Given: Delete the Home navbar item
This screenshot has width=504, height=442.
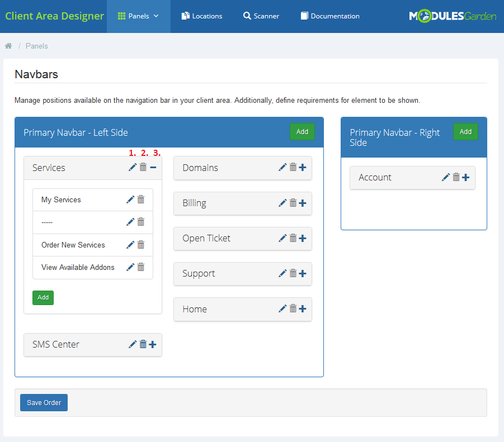Looking at the screenshot, I should point(293,309).
